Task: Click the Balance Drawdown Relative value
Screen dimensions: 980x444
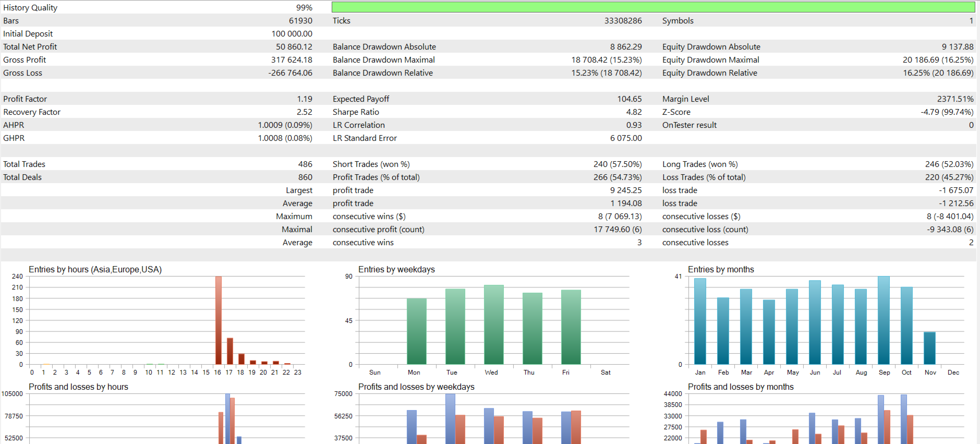Action: pos(607,73)
